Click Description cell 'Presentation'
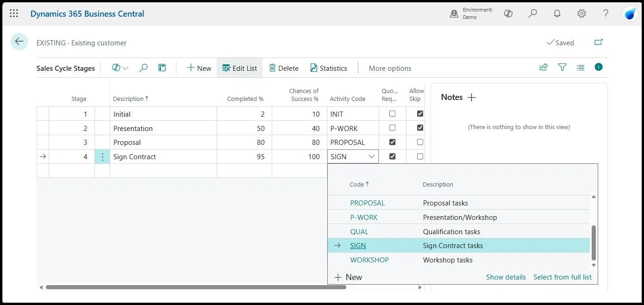Image resolution: width=644 pixels, height=305 pixels. [163, 128]
